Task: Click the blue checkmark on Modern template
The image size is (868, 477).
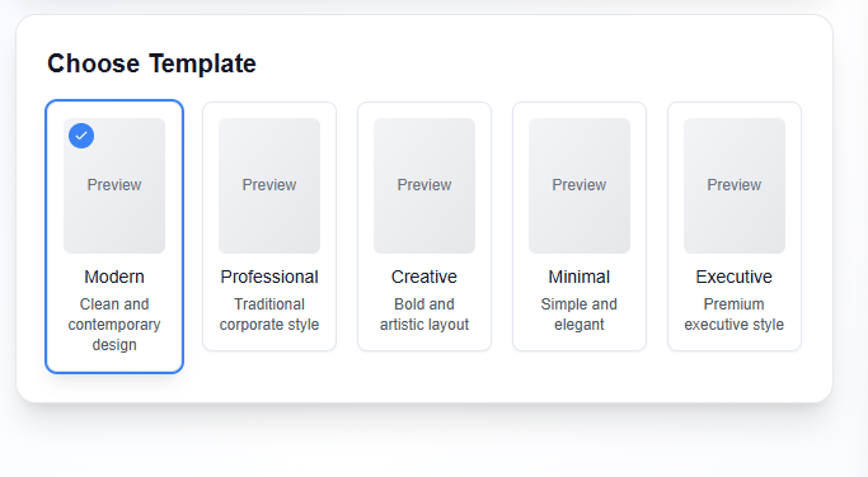Action: coord(81,136)
